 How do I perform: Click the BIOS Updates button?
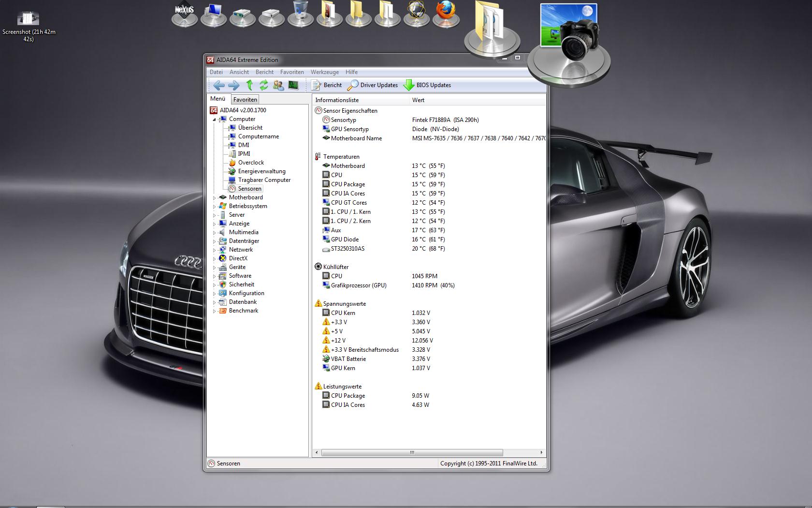click(x=428, y=85)
